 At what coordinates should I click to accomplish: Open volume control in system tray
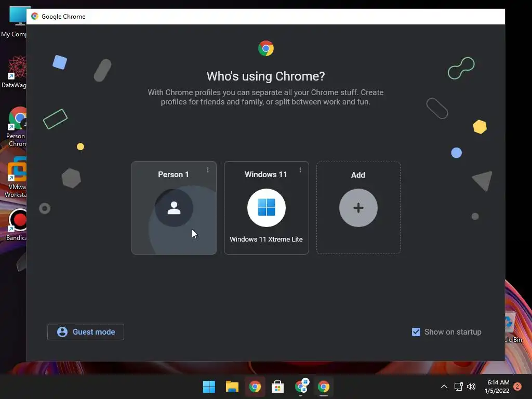click(x=471, y=387)
